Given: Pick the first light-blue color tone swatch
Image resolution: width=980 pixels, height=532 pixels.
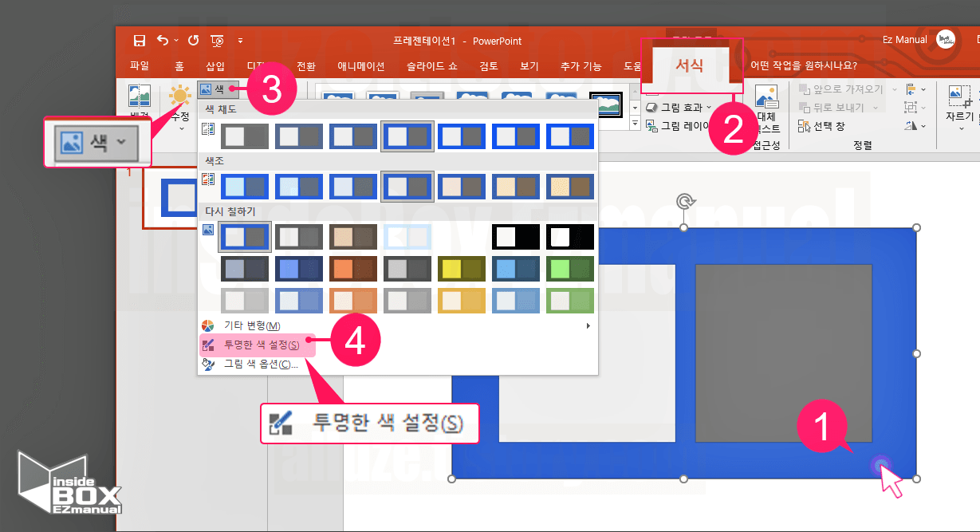Looking at the screenshot, I should 245,187.
